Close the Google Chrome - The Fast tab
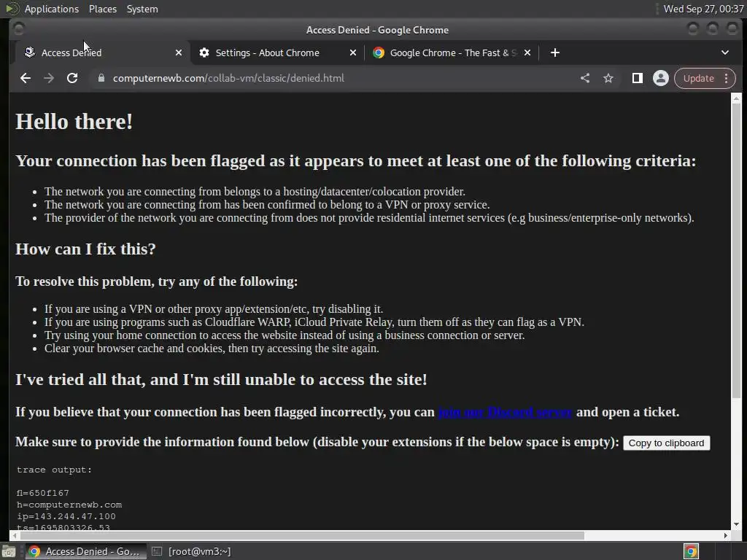 click(x=527, y=52)
